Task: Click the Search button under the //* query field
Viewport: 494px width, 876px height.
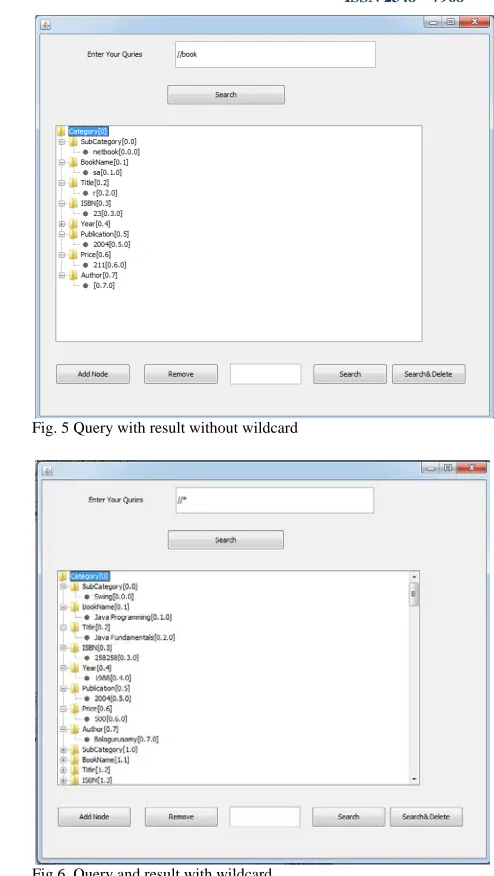Action: click(x=226, y=540)
